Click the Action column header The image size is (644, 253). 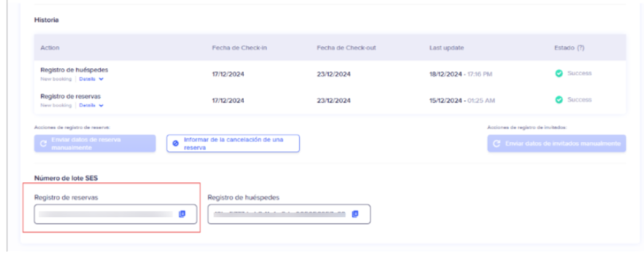pos(50,47)
